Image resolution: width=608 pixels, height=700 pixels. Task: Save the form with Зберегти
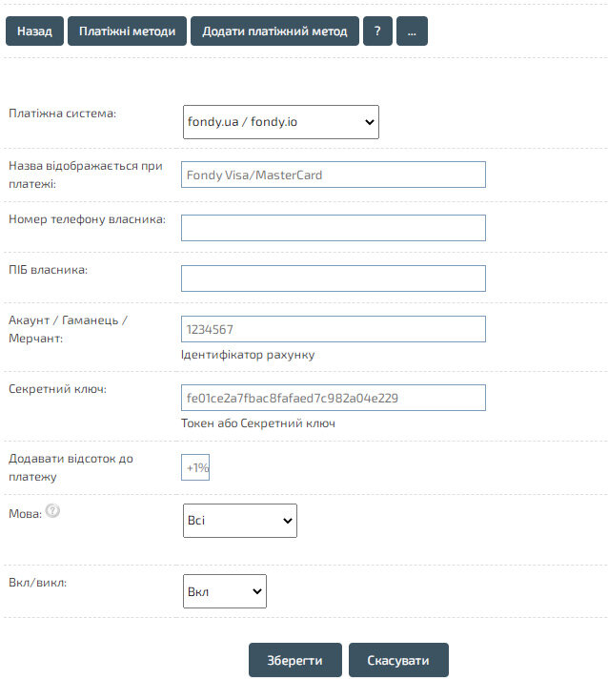coord(294,660)
